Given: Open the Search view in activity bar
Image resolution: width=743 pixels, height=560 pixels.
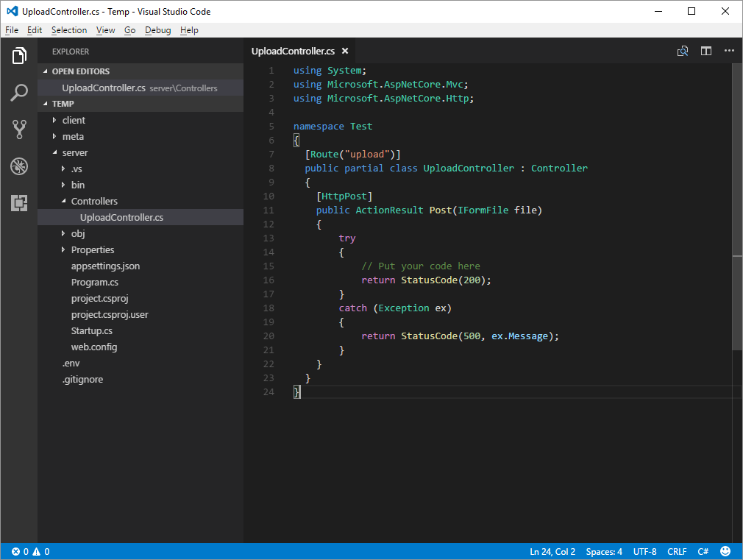Looking at the screenshot, I should click(x=19, y=93).
